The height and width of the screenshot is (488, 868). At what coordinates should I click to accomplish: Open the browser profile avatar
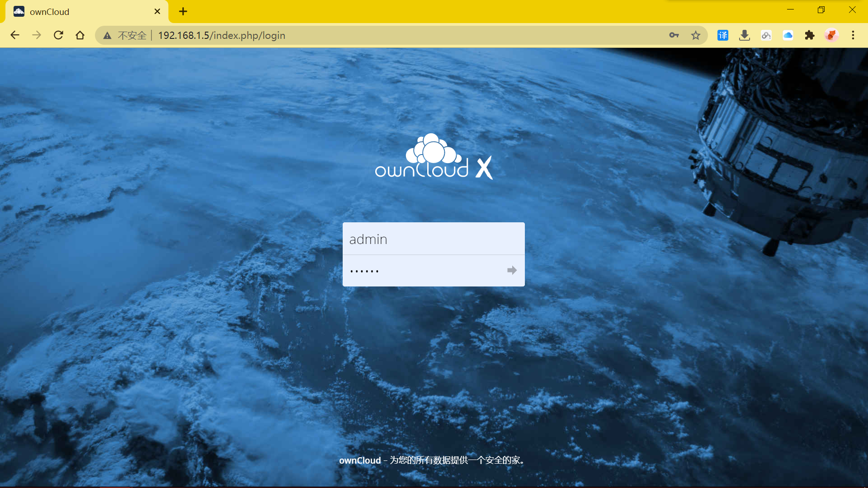[831, 35]
